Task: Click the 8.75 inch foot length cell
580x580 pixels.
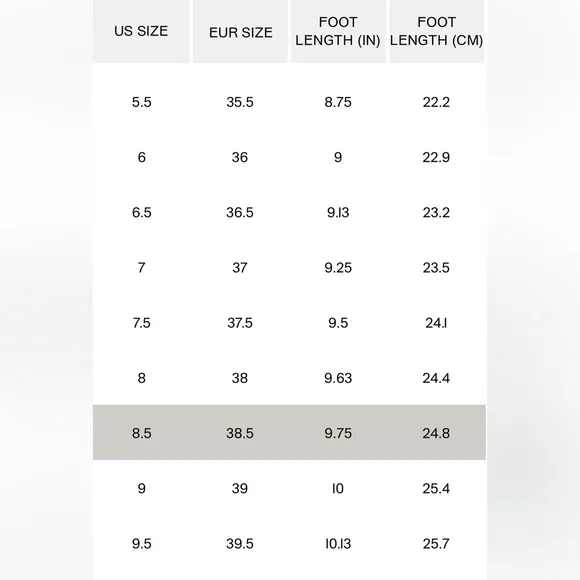Action: tap(338, 102)
